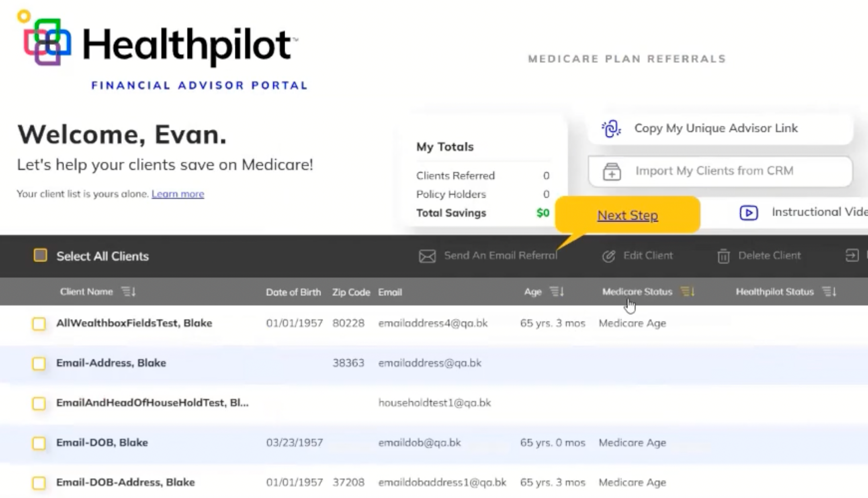Select the Email-DOB-Address, Blake checkbox
This screenshot has width=868, height=498.
pos(39,483)
